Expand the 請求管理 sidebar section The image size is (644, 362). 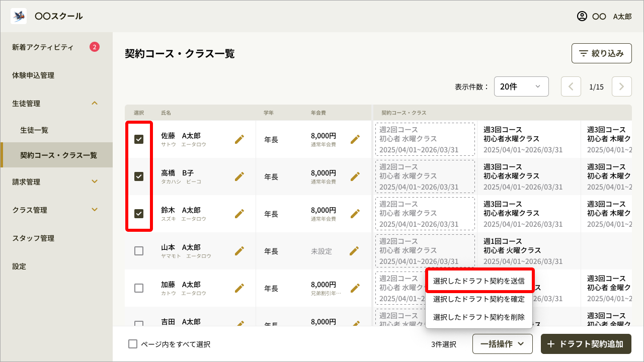[56, 182]
